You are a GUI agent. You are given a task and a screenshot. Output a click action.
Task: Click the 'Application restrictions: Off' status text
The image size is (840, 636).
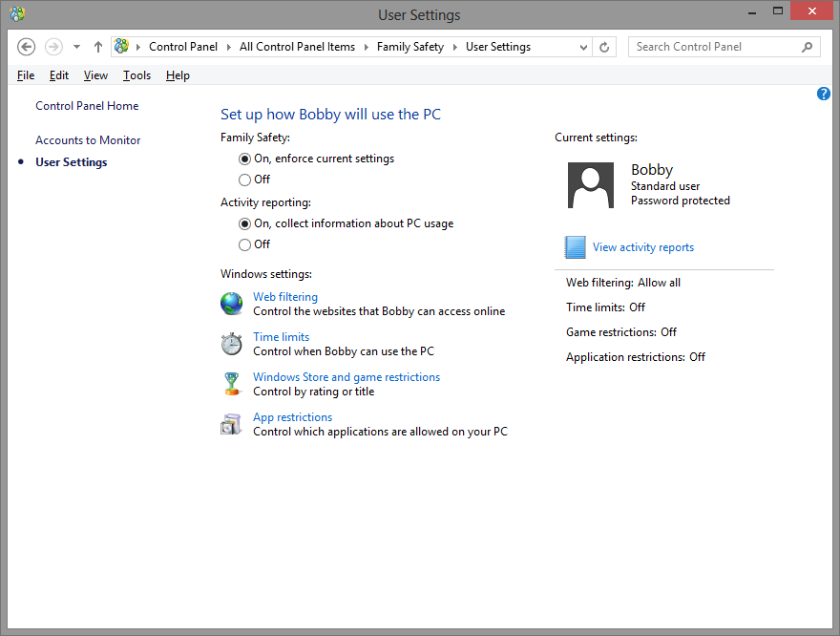coord(636,357)
